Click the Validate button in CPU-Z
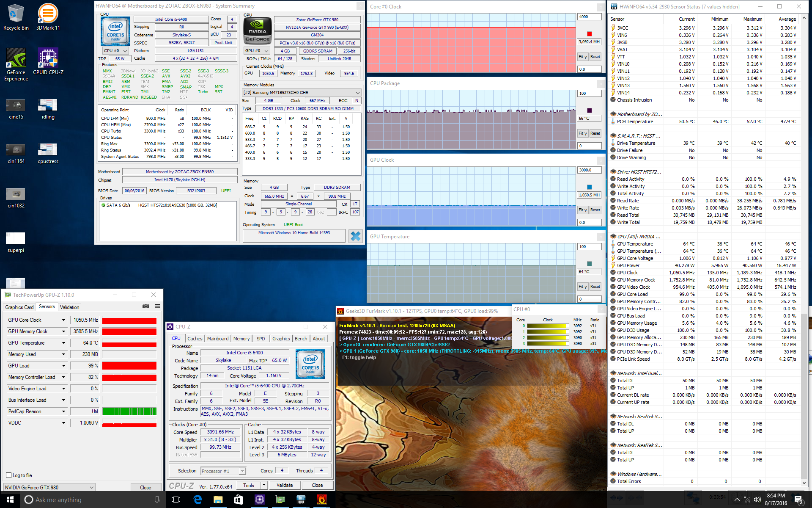This screenshot has height=508, width=812. tap(284, 485)
